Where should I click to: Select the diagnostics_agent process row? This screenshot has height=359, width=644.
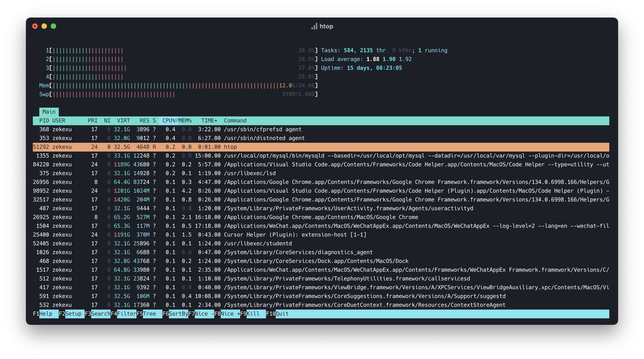click(x=321, y=252)
